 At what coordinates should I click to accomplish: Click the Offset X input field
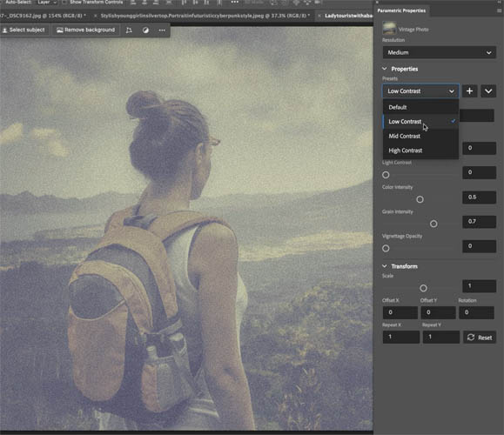[400, 312]
